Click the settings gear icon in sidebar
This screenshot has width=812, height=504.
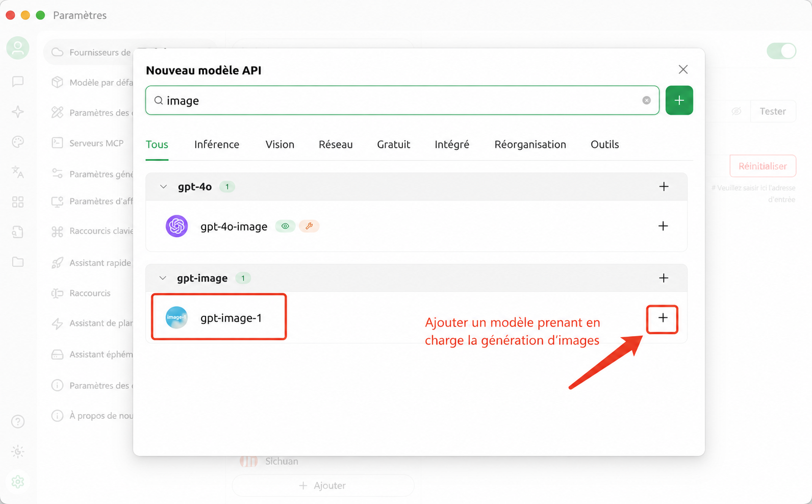pyautogui.click(x=18, y=482)
